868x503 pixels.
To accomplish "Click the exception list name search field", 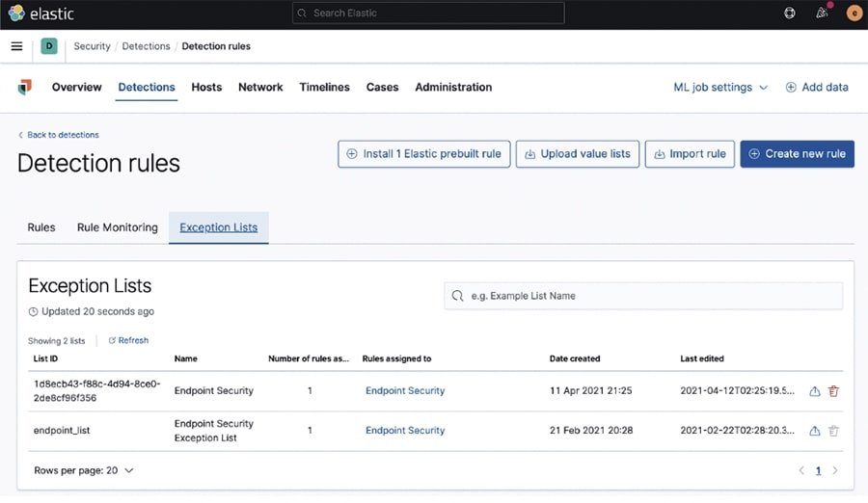I will tap(643, 296).
